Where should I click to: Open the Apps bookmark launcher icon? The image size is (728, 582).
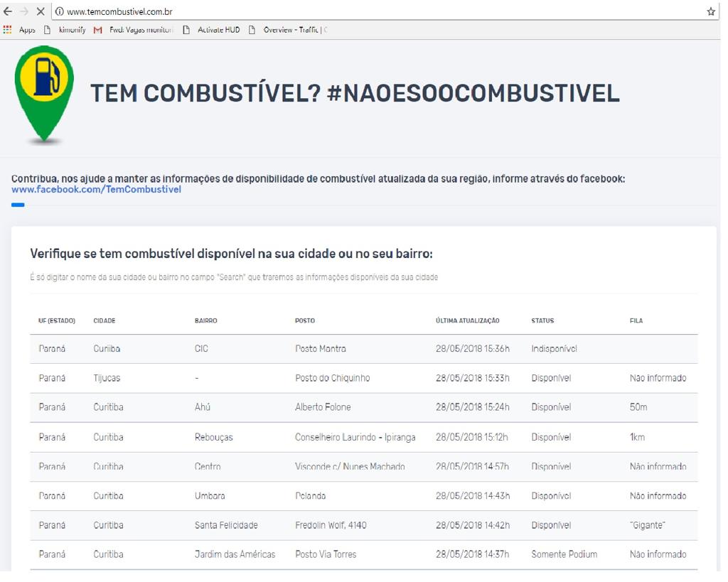pyautogui.click(x=7, y=29)
